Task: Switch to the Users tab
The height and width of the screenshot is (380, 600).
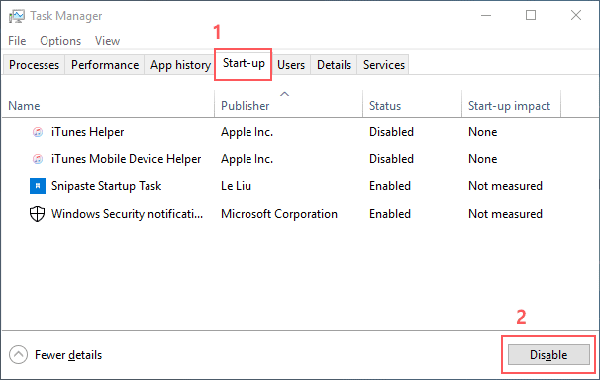Action: click(291, 65)
